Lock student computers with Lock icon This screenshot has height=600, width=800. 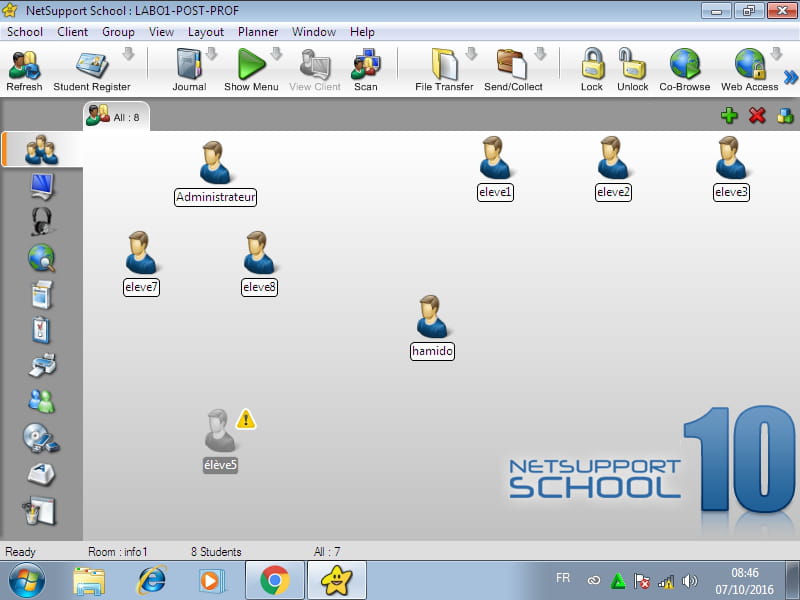pyautogui.click(x=592, y=70)
